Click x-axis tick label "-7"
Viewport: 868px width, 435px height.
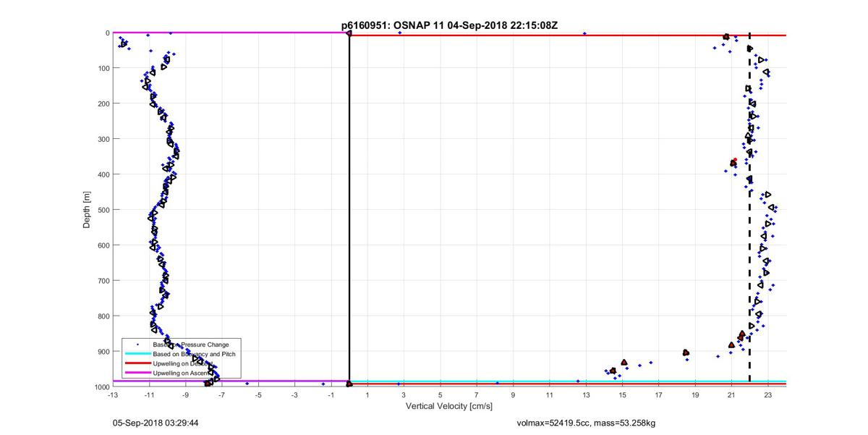[x=222, y=395]
